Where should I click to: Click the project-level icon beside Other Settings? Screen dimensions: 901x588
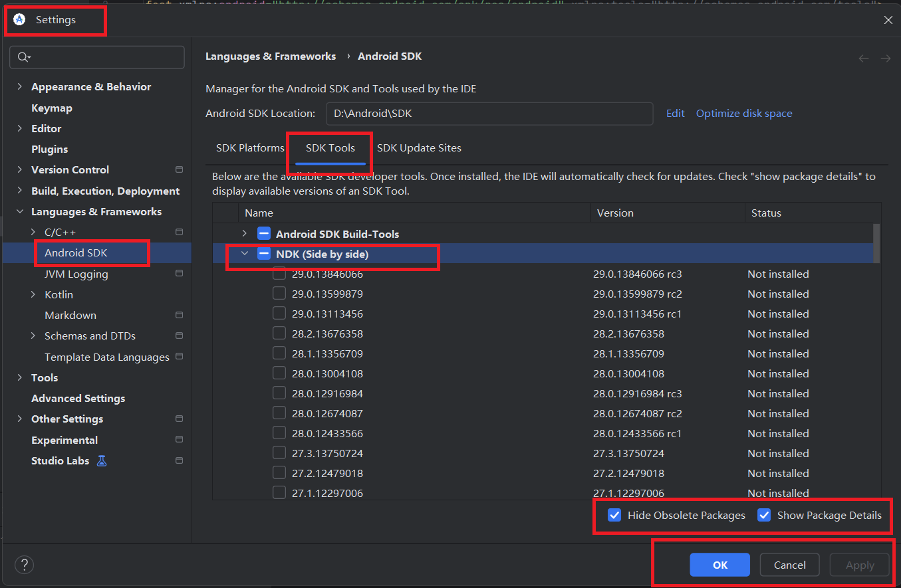click(x=179, y=419)
